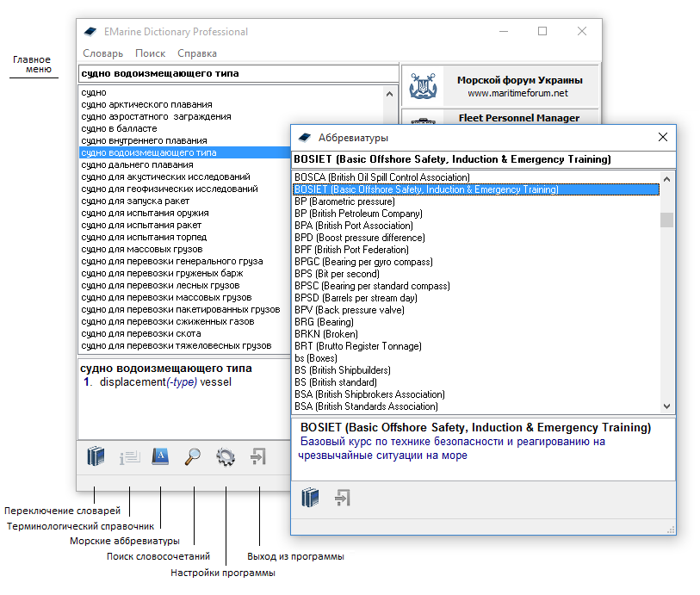This screenshot has height=595, width=700.
Task: Open the Поиск menu
Action: tap(151, 53)
